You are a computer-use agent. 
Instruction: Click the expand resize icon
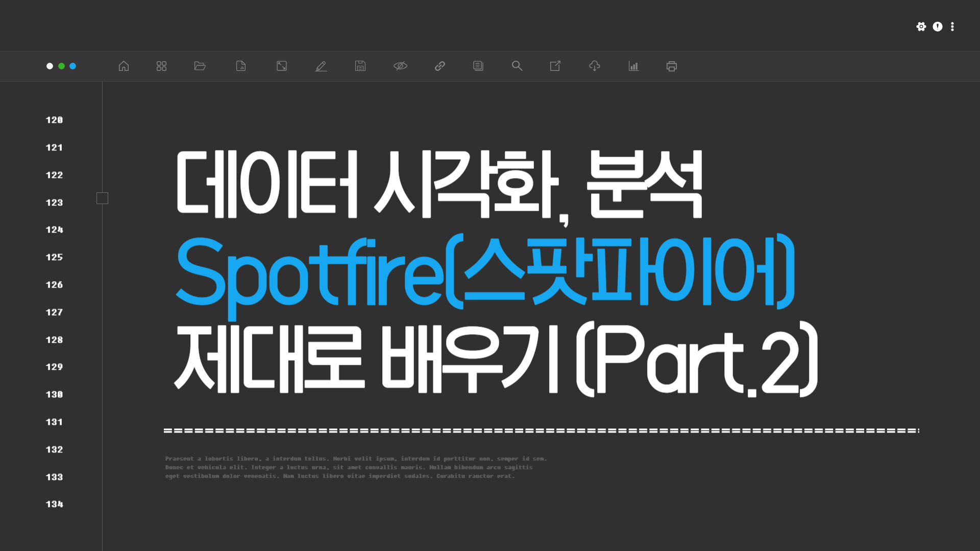click(282, 66)
